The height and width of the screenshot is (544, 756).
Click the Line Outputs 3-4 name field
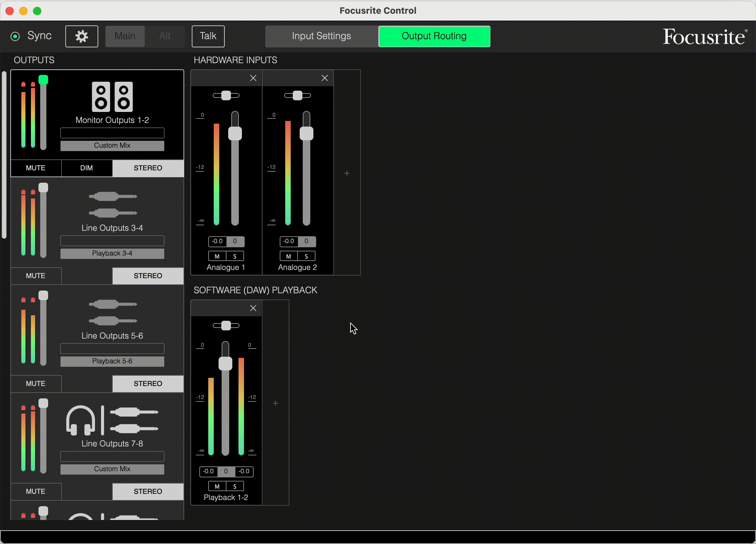pyautogui.click(x=112, y=241)
